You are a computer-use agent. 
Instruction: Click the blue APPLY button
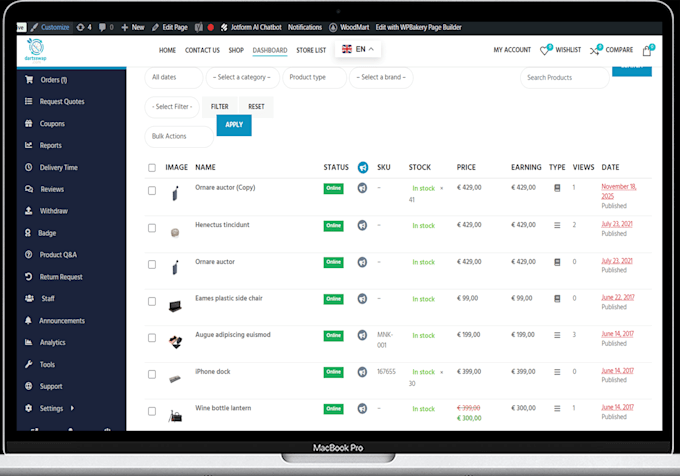tap(234, 125)
